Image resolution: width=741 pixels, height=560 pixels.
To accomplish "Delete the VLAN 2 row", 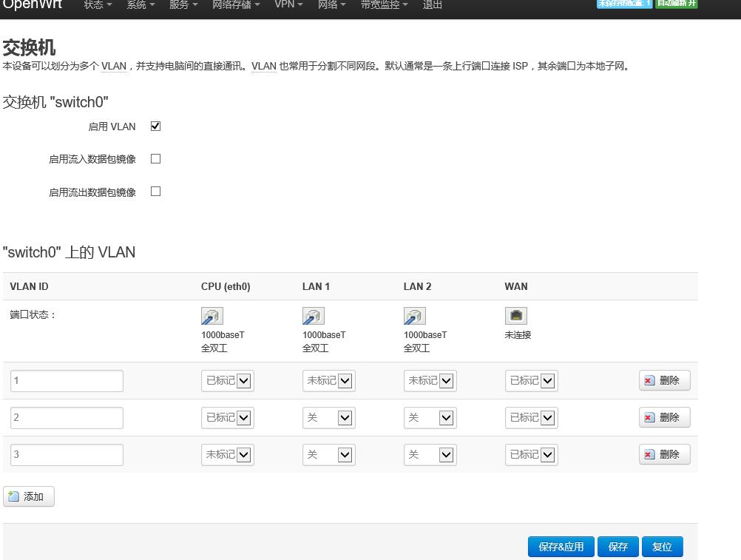I will (664, 417).
